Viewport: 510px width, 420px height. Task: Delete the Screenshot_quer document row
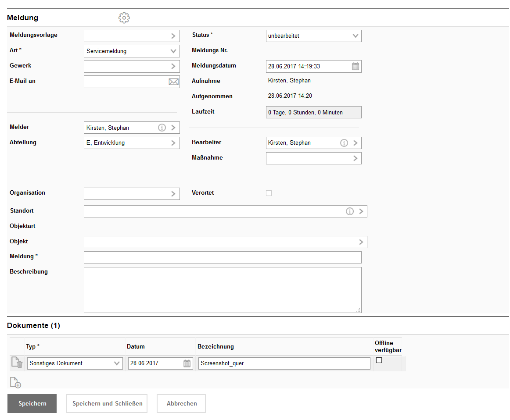coord(16,362)
